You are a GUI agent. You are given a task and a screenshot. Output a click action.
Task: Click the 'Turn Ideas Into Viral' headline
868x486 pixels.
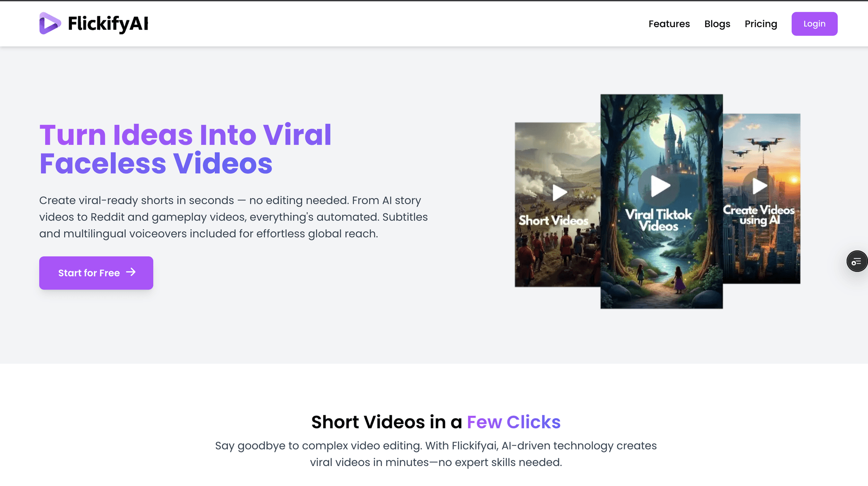coord(185,135)
